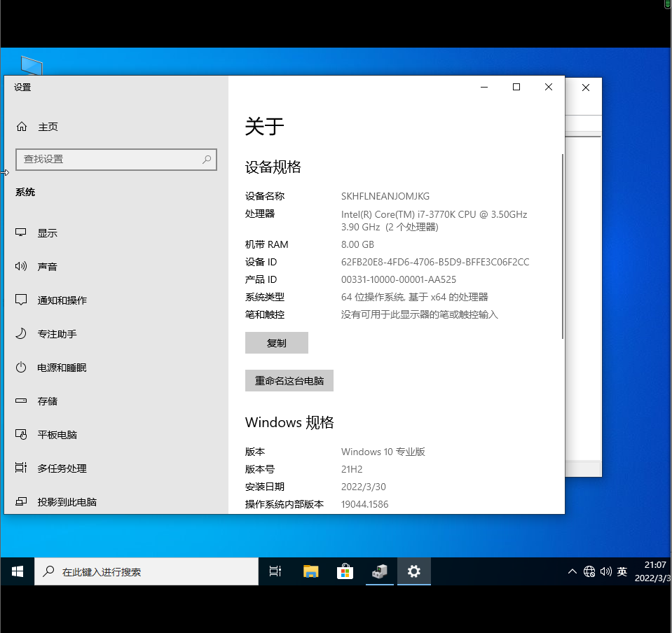Click the 系统 category heading in sidebar

25,193
